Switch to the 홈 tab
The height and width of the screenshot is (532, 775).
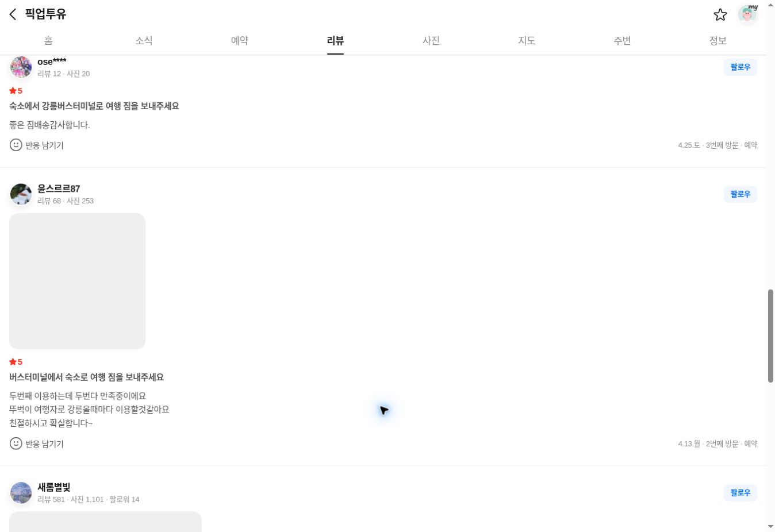[48, 40]
